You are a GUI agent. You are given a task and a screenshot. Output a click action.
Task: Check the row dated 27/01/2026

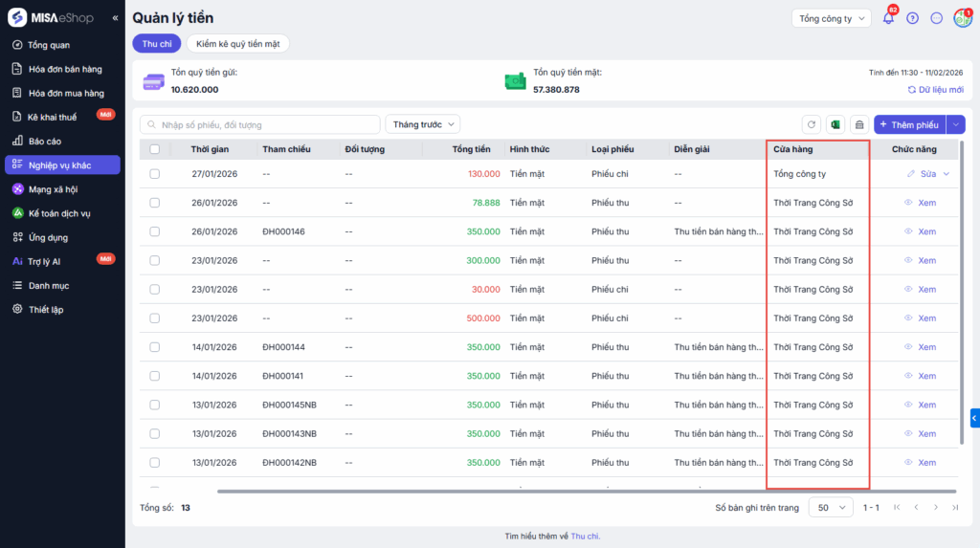point(155,174)
